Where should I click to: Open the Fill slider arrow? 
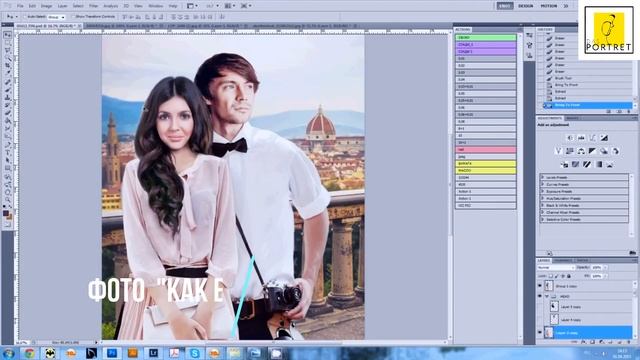(x=605, y=276)
